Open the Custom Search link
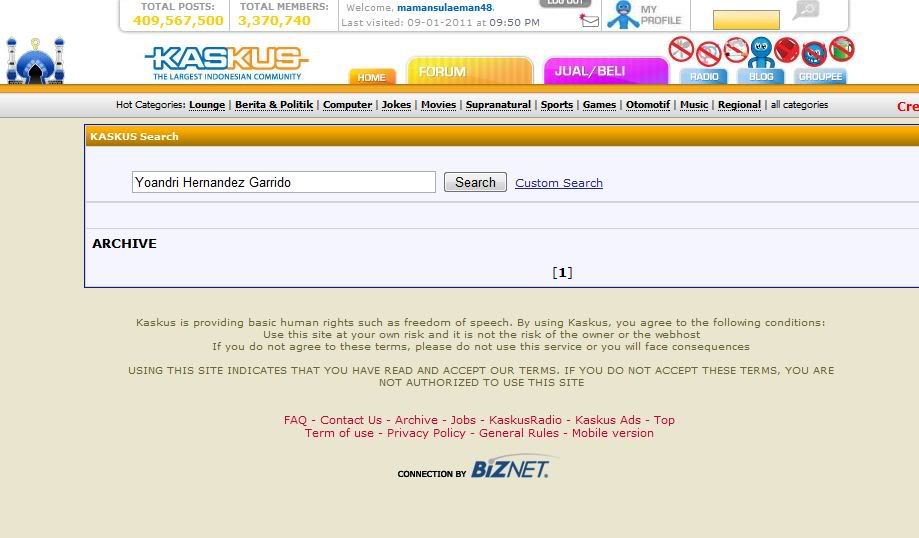919x538 pixels. 559,183
